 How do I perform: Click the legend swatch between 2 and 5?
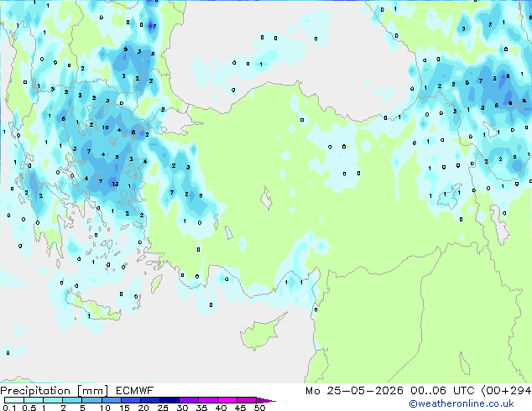pyautogui.click(x=72, y=400)
